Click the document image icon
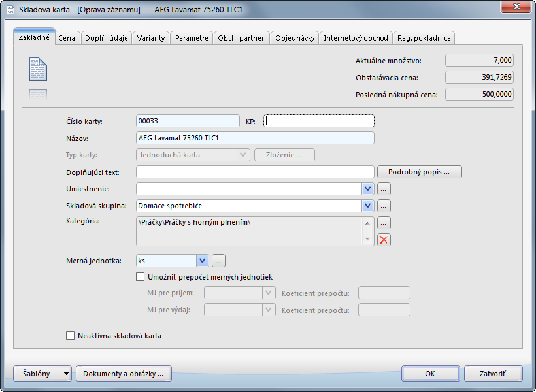This screenshot has height=392, width=536. (x=38, y=69)
